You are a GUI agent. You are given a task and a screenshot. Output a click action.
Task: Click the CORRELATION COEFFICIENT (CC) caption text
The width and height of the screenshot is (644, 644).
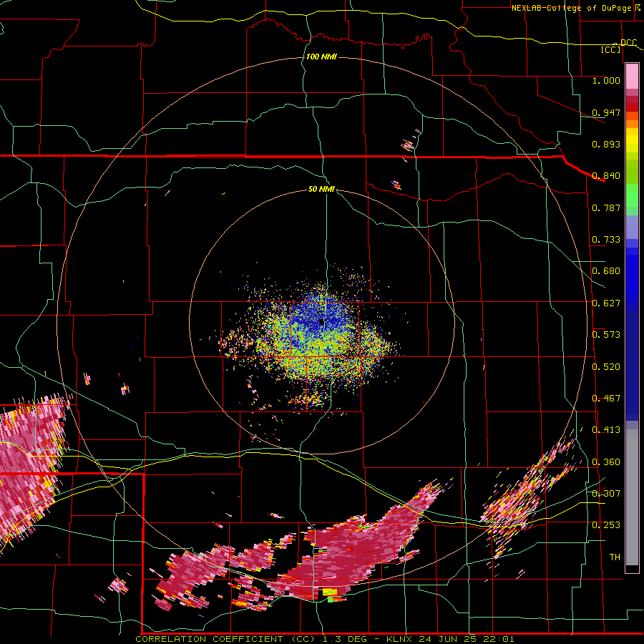(x=226, y=639)
